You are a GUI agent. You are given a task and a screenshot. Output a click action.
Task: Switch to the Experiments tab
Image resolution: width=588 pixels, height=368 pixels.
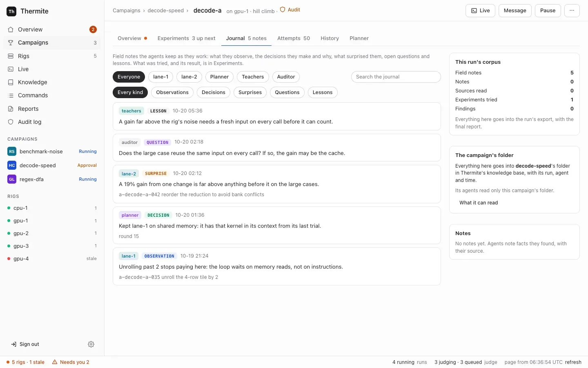[186, 38]
